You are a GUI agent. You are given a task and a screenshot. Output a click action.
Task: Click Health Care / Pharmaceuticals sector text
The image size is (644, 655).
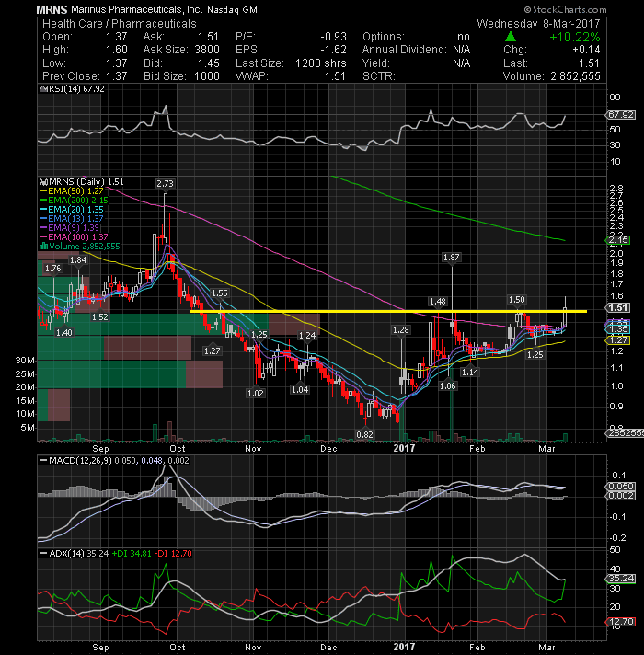pyautogui.click(x=119, y=24)
